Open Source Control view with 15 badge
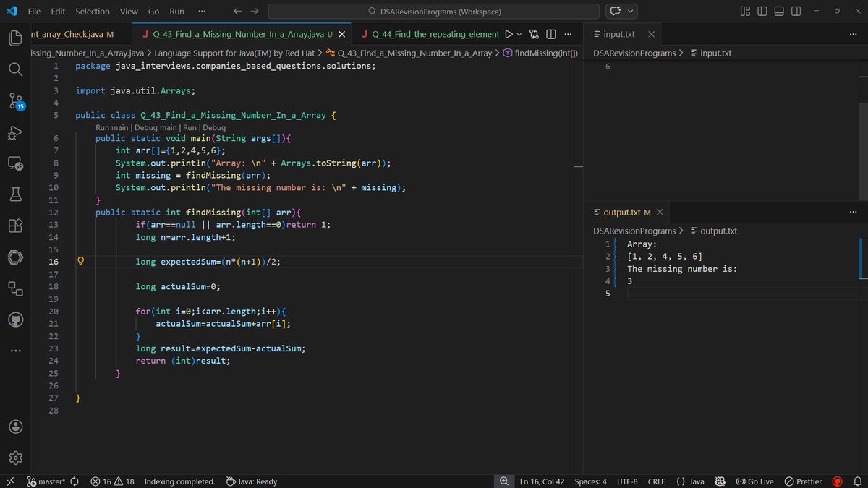 click(x=16, y=101)
